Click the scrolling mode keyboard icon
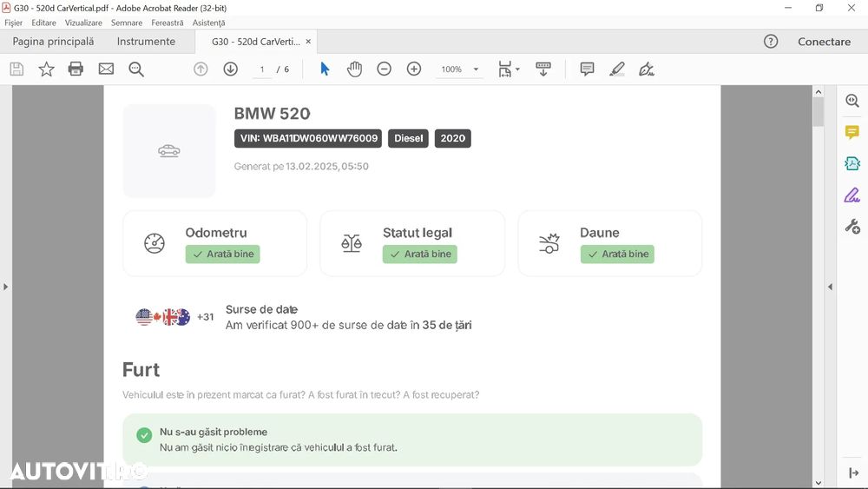868x489 pixels. point(543,69)
